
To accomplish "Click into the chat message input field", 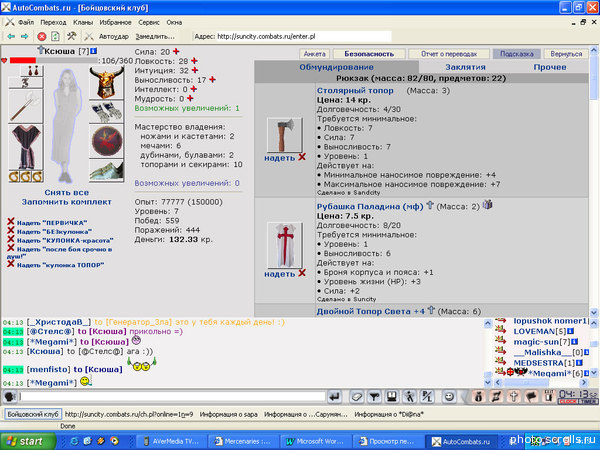I will point(173,397).
